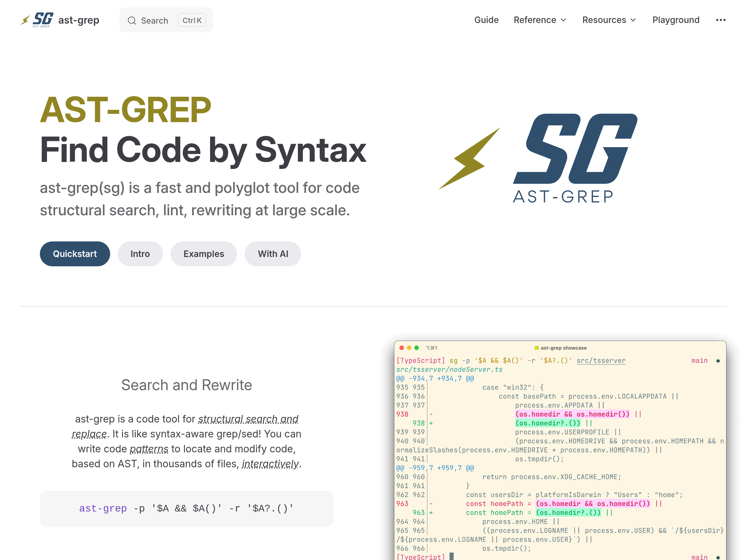Click the Quickstart button
This screenshot has height=560, width=747.
(x=75, y=254)
